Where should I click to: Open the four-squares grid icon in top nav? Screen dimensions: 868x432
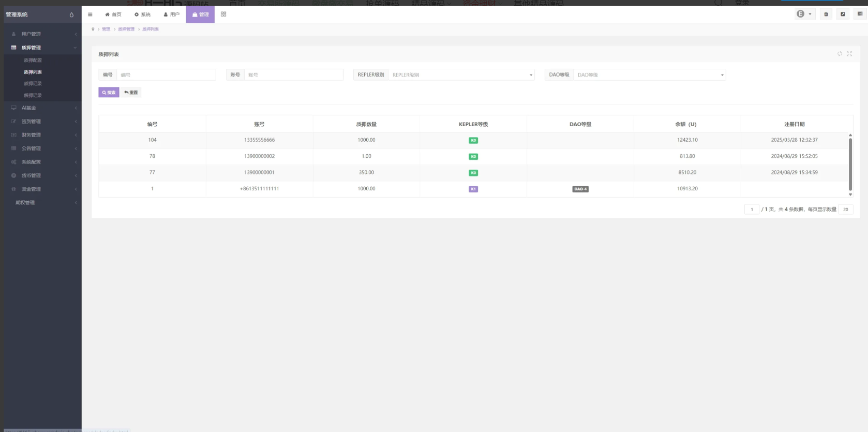(223, 14)
